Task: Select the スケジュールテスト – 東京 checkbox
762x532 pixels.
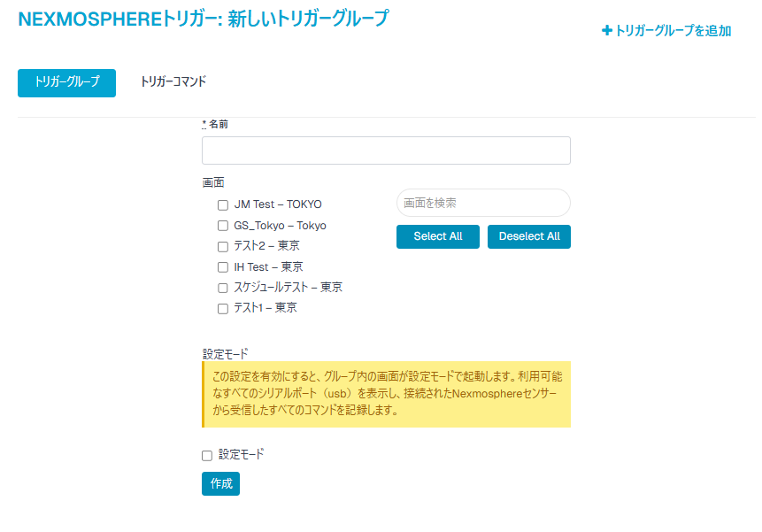Action: click(222, 288)
